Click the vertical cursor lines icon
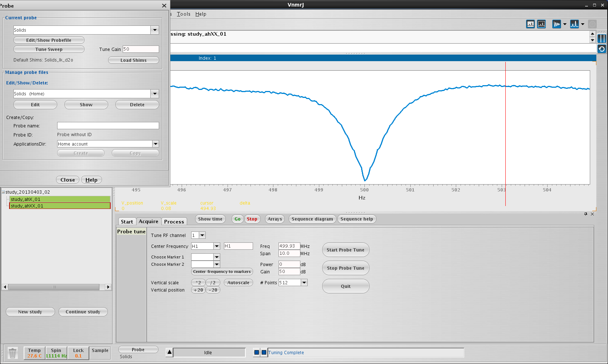The height and width of the screenshot is (364, 608). click(602, 39)
